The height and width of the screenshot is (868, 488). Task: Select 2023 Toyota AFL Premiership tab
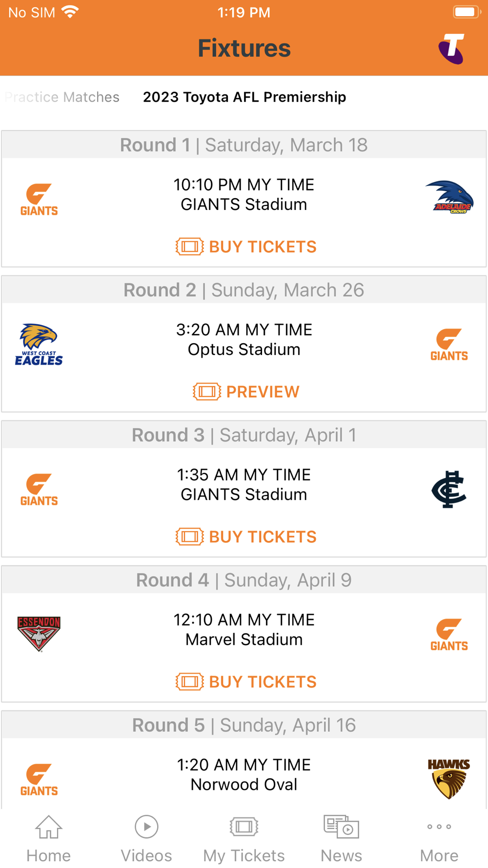[x=244, y=97]
